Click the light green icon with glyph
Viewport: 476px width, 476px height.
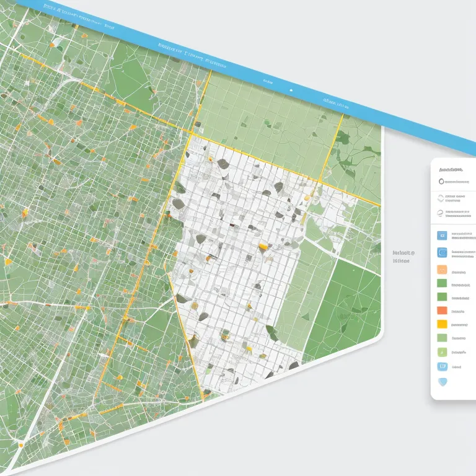coord(442,352)
